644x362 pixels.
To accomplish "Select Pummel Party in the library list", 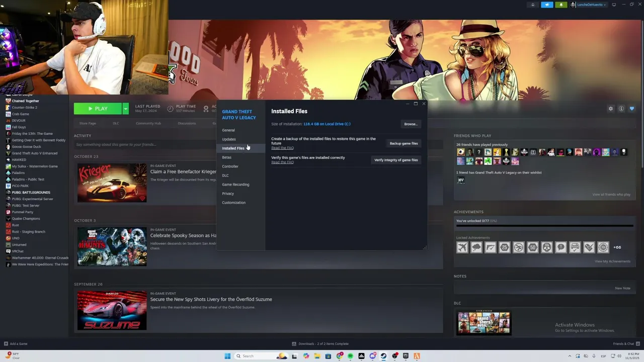I will click(x=22, y=212).
